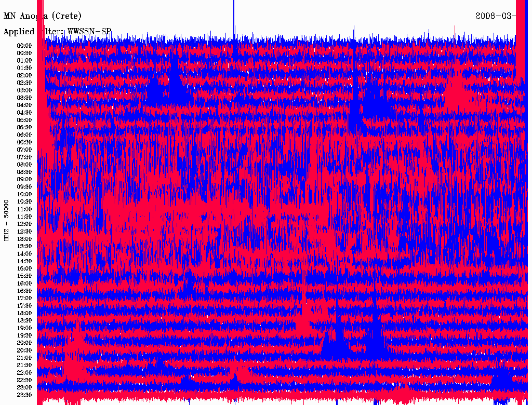
Task: Select the 12:00 time label
Action: coord(24,224)
